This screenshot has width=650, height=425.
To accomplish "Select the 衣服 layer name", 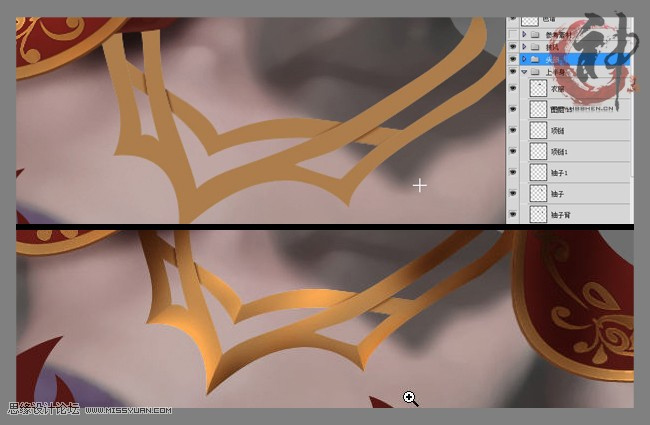I will click(x=558, y=89).
